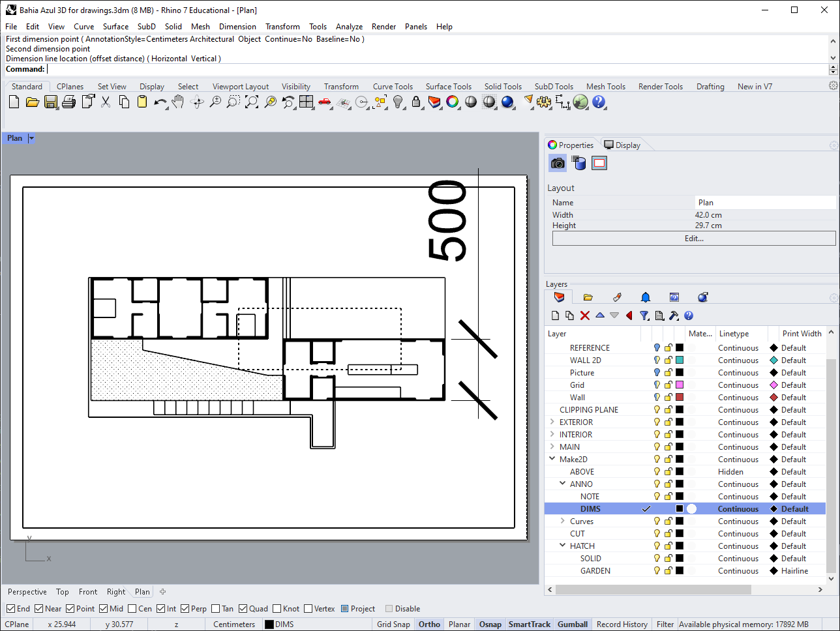840x631 pixels.
Task: Click the Undo arrow icon
Action: 160,102
